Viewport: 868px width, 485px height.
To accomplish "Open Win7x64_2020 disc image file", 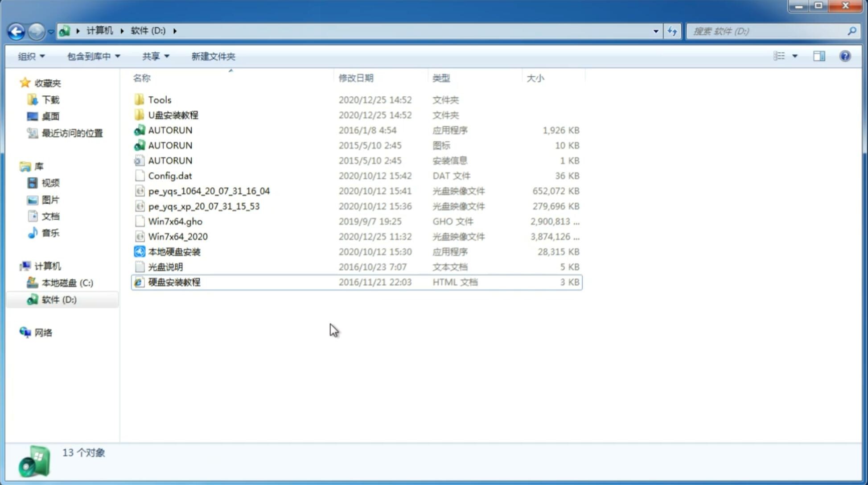I will [x=178, y=236].
